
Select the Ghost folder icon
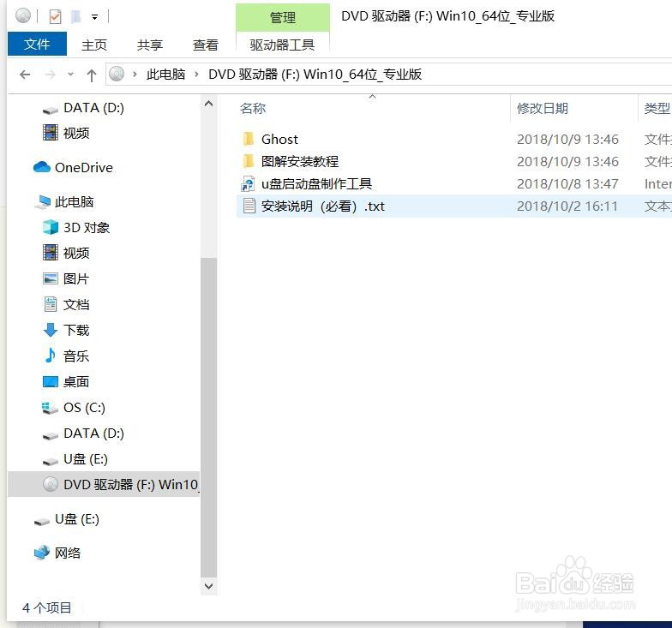(x=249, y=139)
